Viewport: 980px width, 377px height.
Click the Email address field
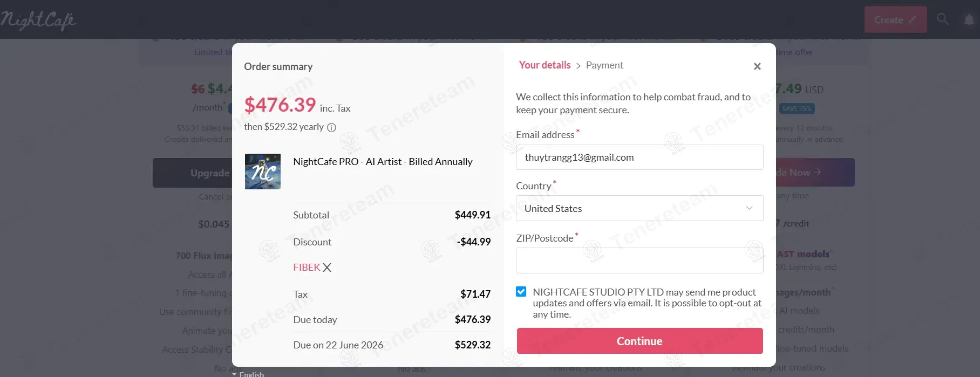point(639,157)
